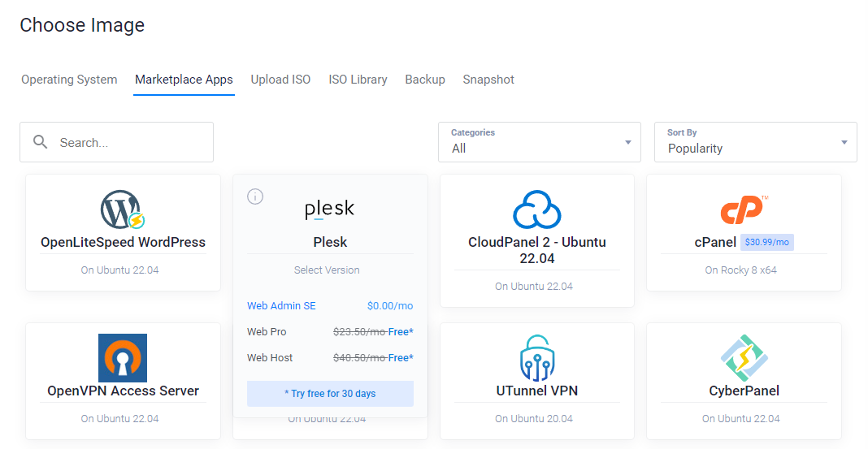Image resolution: width=868 pixels, height=449 pixels.
Task: Click the cPanel orange logo
Action: (744, 209)
